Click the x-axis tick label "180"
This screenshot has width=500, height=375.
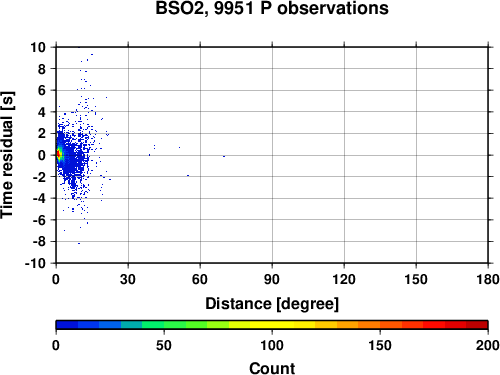coord(488,279)
